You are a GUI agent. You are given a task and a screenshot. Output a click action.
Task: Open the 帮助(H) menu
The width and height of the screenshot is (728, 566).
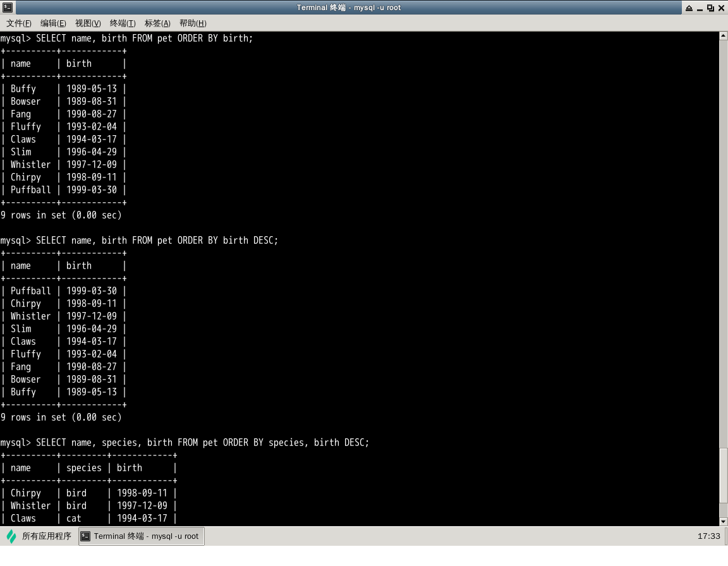point(193,23)
